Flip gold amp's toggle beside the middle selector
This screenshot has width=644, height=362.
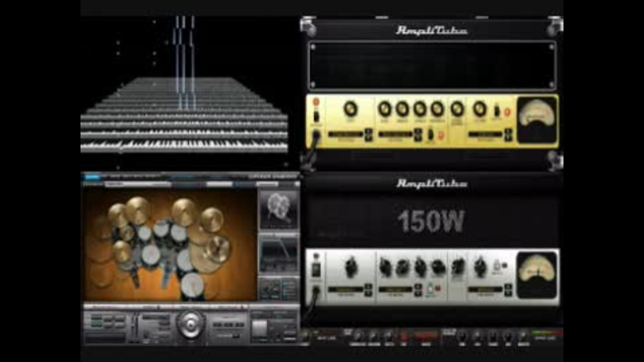click(x=431, y=134)
